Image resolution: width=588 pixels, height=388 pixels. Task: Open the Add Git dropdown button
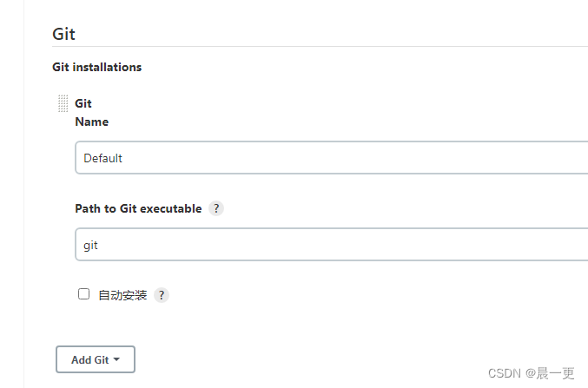tap(96, 359)
